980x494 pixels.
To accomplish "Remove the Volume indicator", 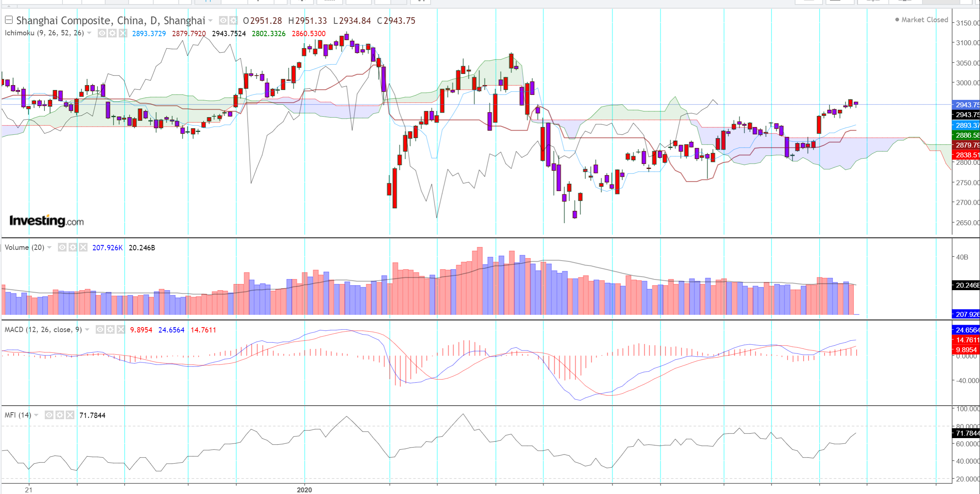I will point(83,247).
